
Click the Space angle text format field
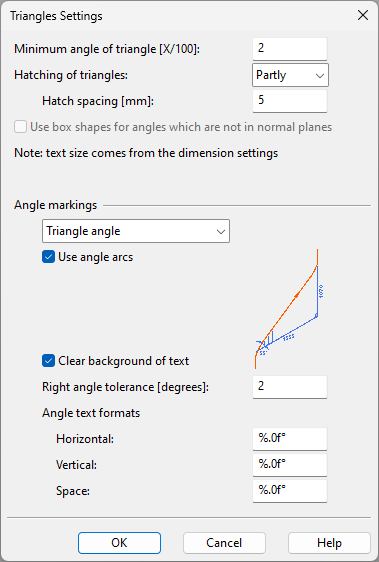click(290, 491)
